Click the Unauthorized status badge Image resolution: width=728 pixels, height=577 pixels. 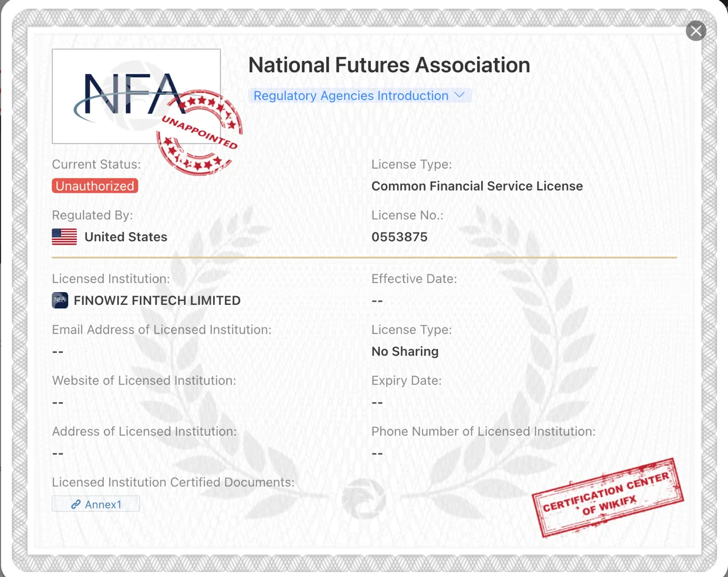click(x=95, y=186)
